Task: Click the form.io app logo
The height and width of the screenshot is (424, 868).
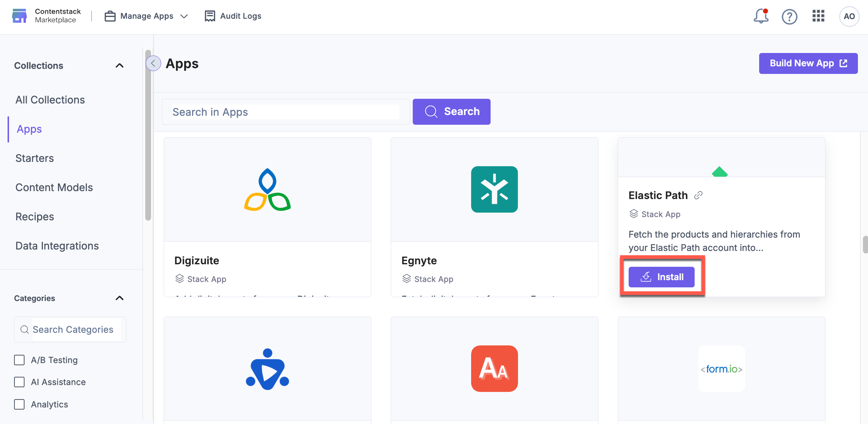Action: (722, 369)
